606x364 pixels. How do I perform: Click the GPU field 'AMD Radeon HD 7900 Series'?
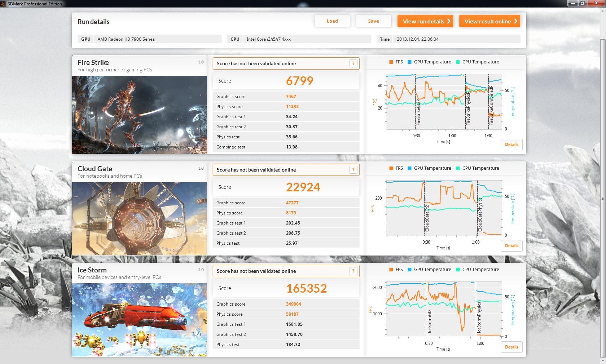158,39
